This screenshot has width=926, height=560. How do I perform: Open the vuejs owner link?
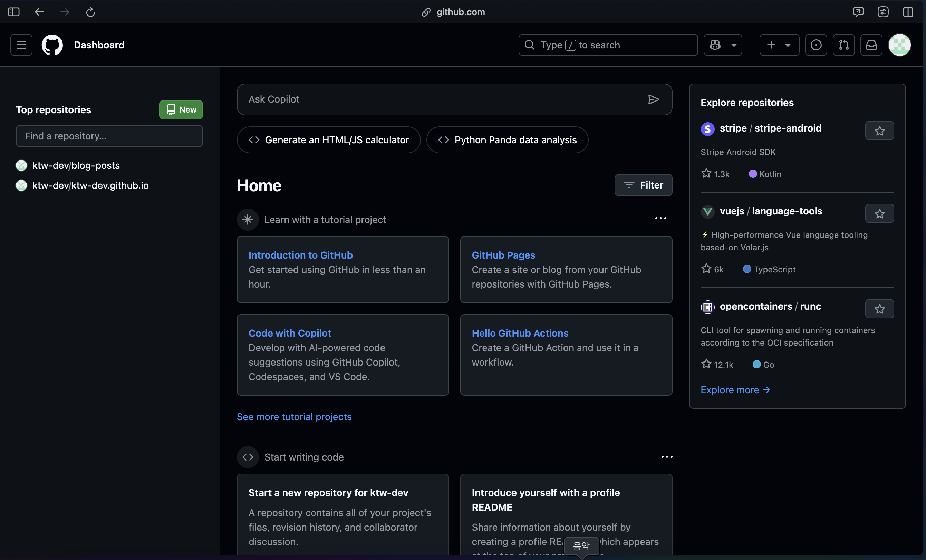[732, 211]
